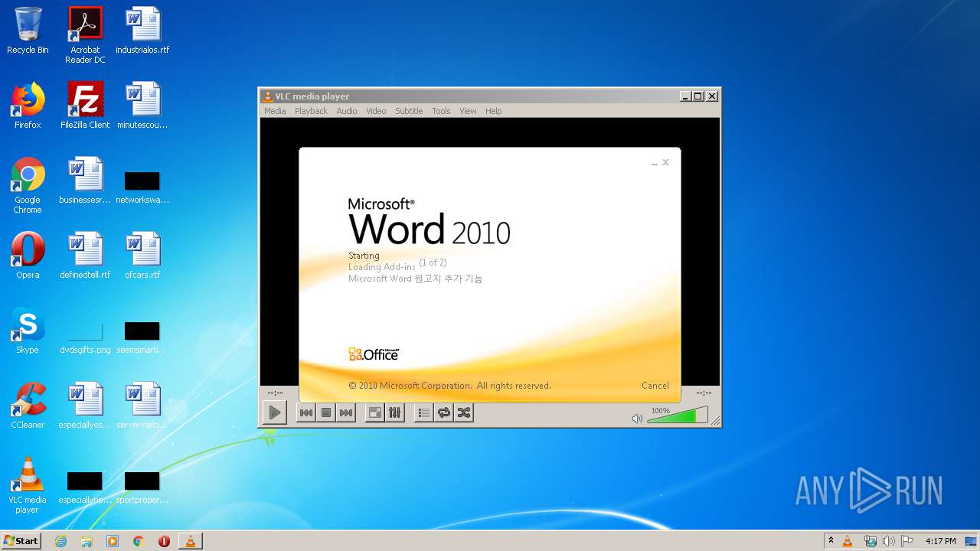Screen dimensions: 980x551
Task: Open Windows Media Player from the taskbar
Action: pos(113,541)
